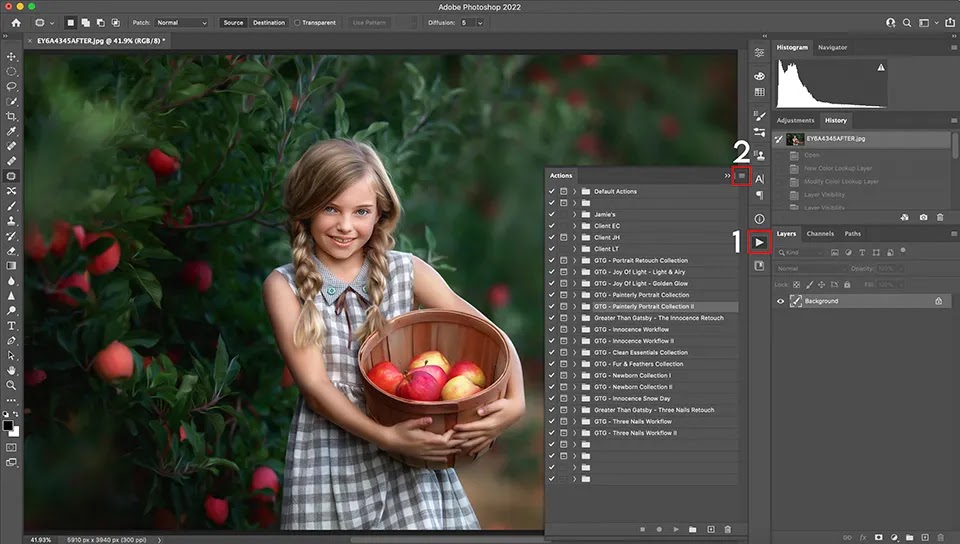Switch to the Channels tab

(820, 234)
